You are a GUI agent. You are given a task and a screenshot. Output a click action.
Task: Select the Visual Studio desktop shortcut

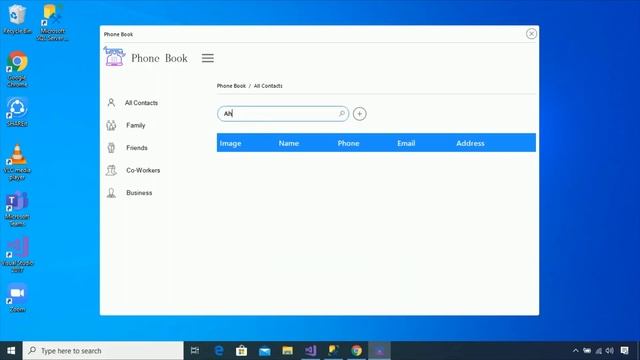pos(17,255)
